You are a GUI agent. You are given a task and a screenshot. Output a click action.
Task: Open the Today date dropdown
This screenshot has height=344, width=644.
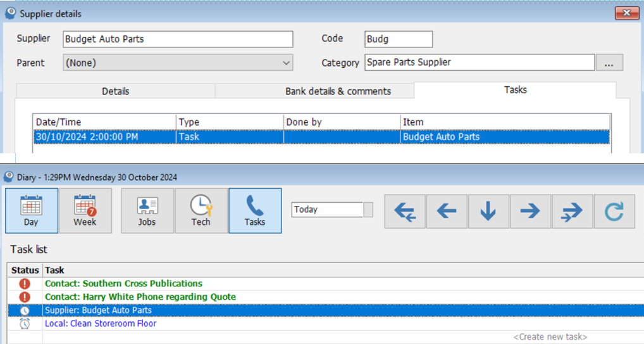(368, 210)
